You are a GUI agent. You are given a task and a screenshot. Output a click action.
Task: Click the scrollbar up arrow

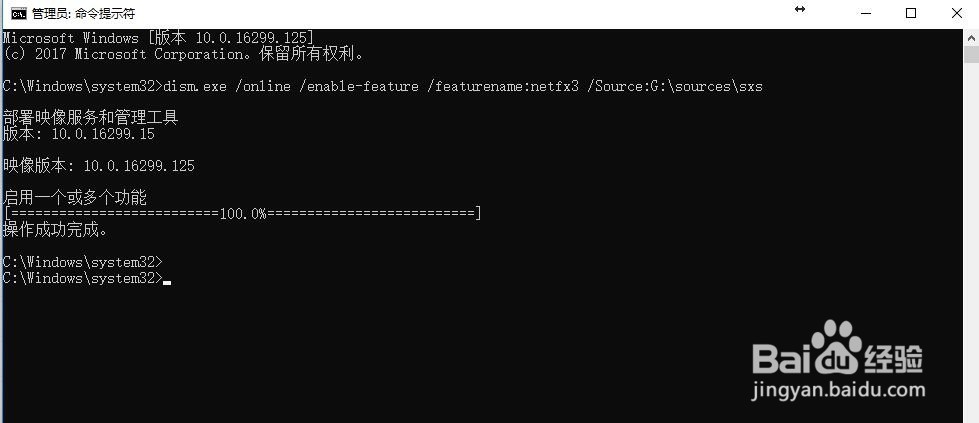(x=972, y=37)
